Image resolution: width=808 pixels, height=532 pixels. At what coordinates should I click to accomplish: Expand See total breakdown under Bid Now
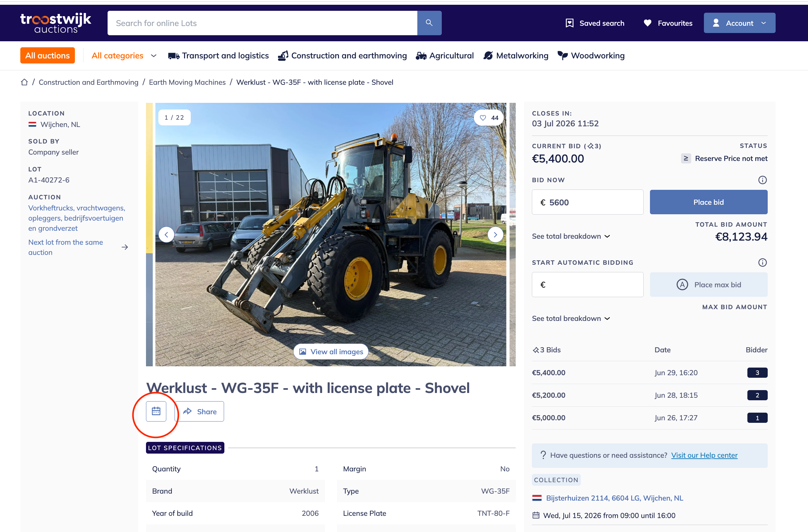(571, 236)
